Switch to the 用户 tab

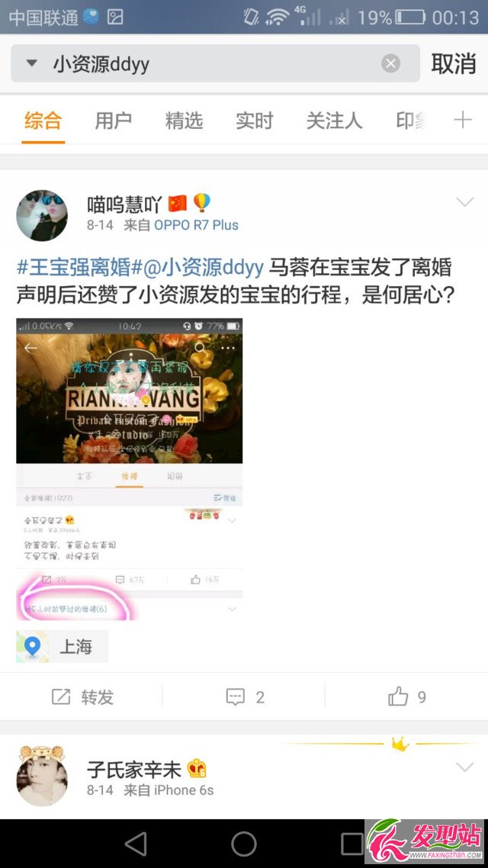click(113, 121)
